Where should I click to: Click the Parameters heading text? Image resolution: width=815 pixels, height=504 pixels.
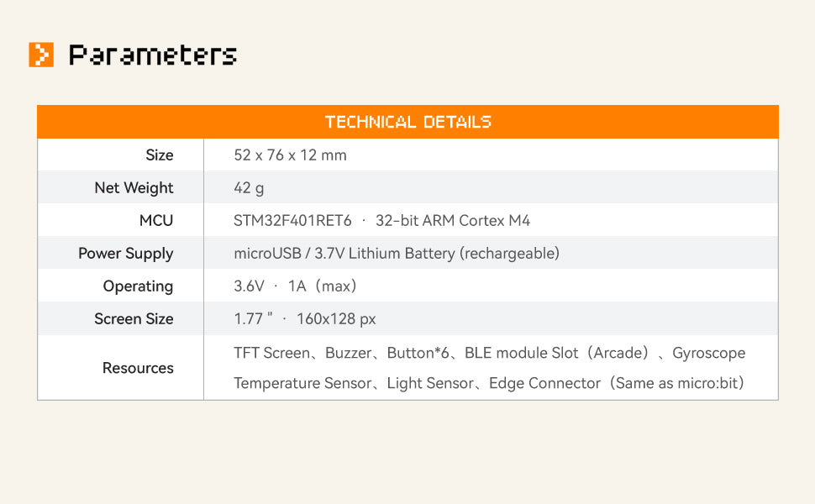tap(152, 55)
